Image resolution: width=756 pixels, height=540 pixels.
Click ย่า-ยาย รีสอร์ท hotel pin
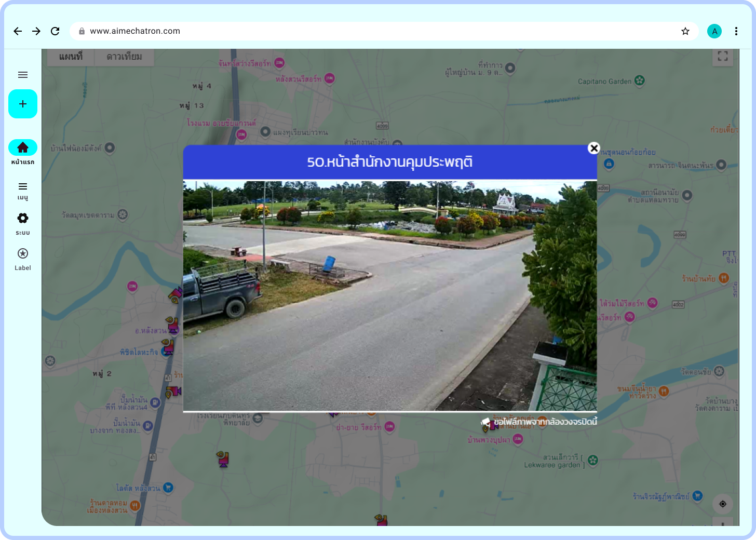click(x=390, y=426)
